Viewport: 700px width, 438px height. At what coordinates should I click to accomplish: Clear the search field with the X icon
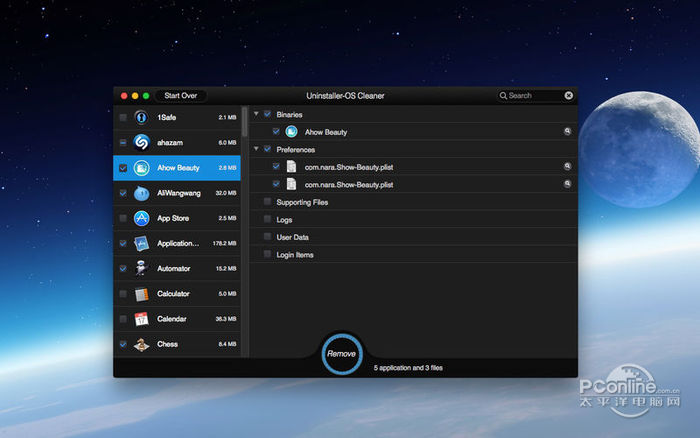(x=568, y=96)
